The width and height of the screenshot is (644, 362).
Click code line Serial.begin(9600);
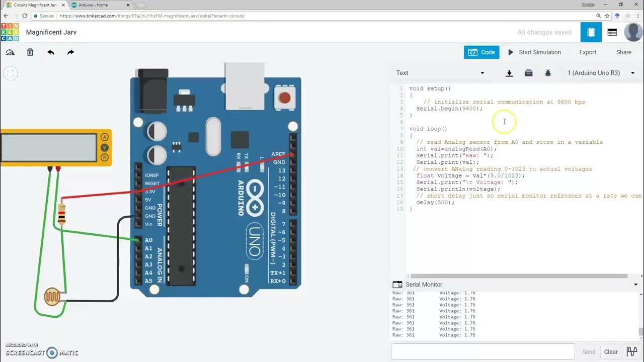(449, 109)
